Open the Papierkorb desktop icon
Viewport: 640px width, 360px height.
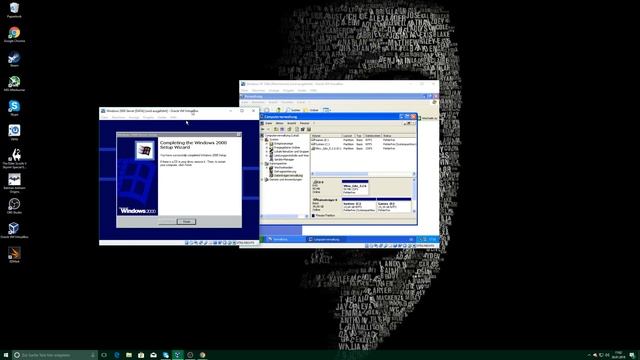click(x=14, y=10)
